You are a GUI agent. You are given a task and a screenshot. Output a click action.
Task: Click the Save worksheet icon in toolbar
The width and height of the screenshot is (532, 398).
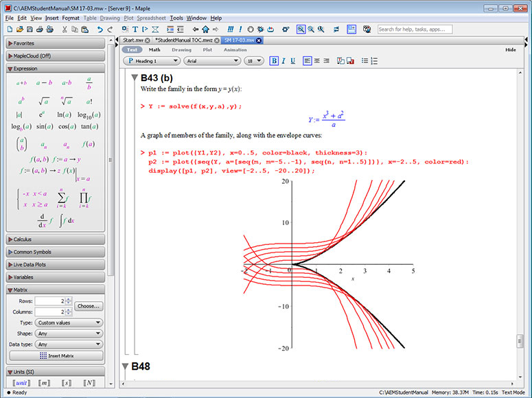[x=31, y=30]
